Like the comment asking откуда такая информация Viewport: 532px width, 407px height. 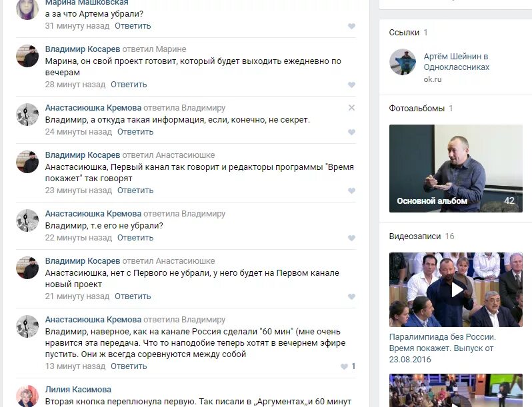coord(351,132)
